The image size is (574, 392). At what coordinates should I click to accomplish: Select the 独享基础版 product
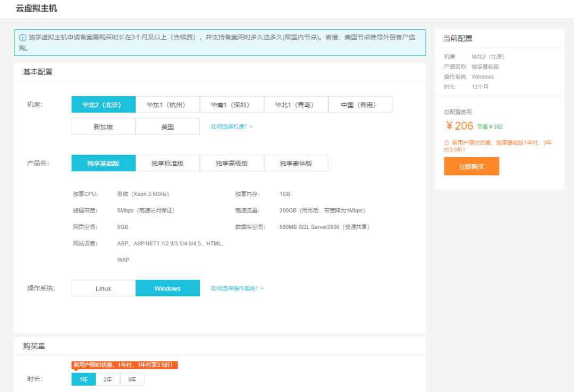(x=104, y=163)
